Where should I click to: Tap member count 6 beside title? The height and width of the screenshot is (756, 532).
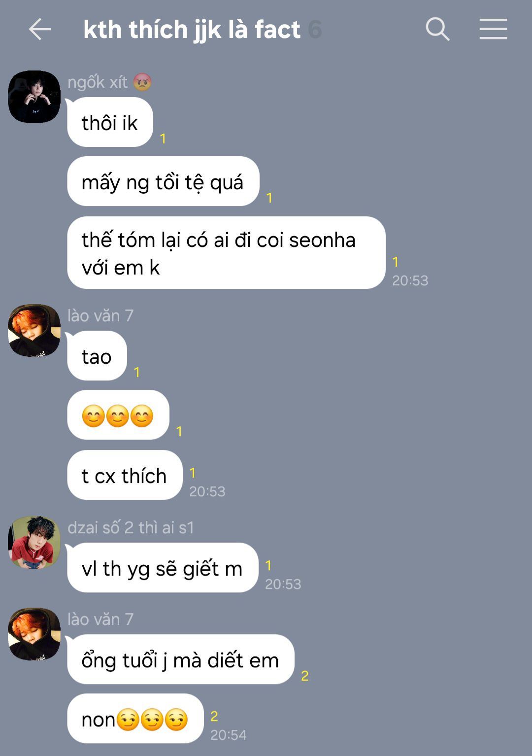click(x=315, y=30)
